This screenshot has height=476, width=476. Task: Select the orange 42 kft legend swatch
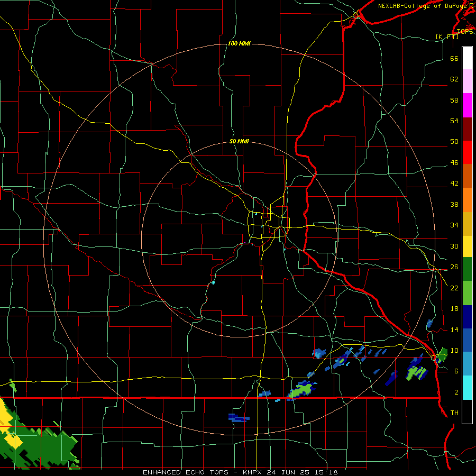pos(467,200)
